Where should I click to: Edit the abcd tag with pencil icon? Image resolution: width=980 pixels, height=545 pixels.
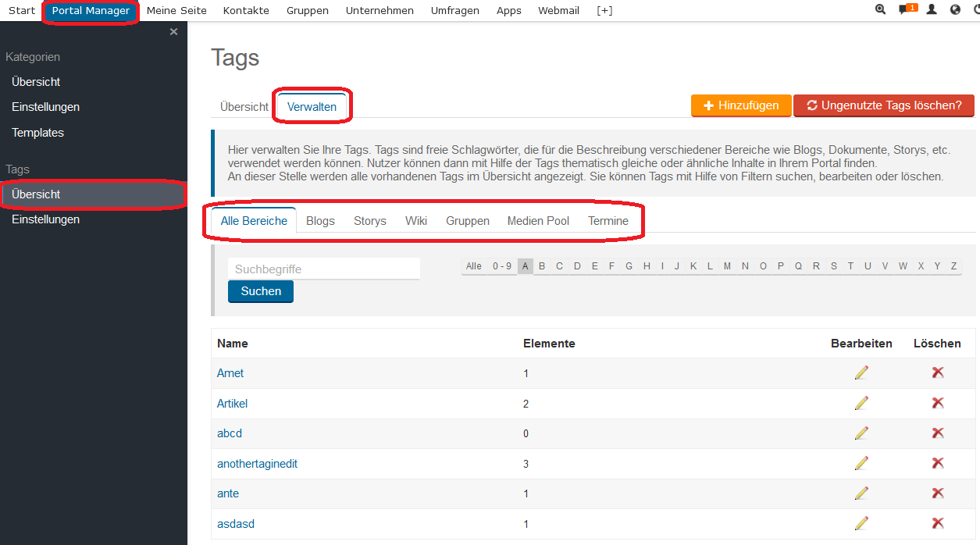[861, 433]
